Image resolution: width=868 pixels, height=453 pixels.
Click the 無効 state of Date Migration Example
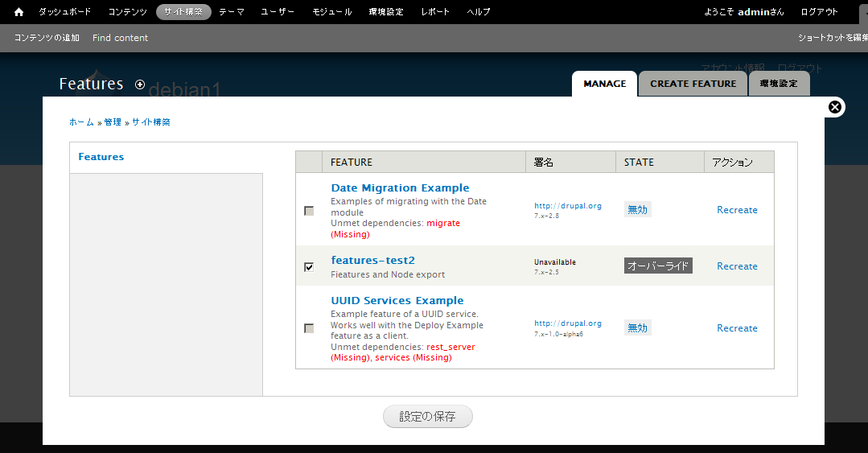click(x=638, y=209)
